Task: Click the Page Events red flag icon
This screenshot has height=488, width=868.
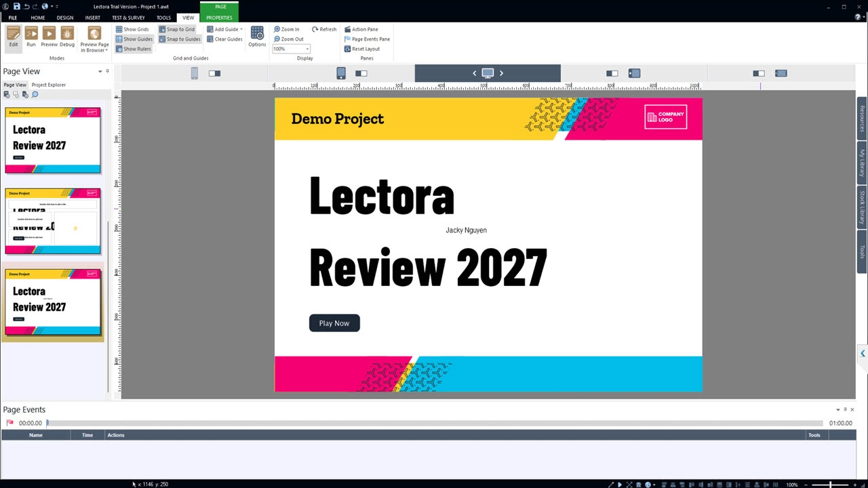Action: tap(9, 423)
